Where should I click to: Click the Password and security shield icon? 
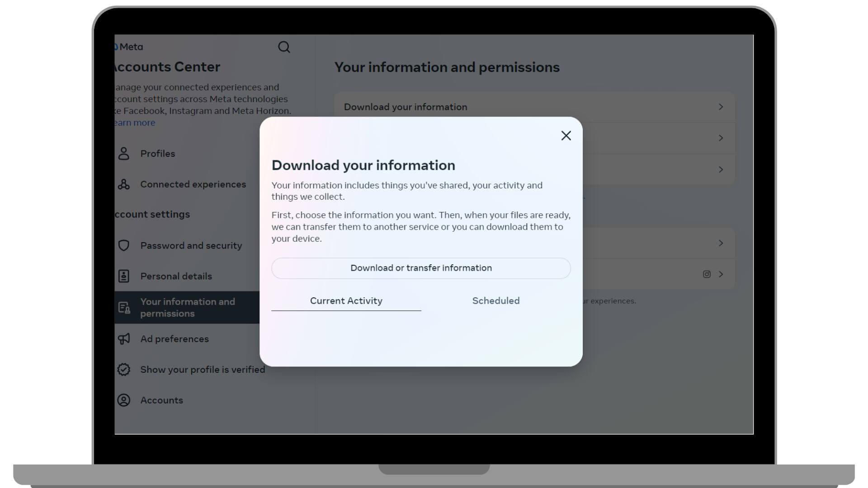(124, 245)
